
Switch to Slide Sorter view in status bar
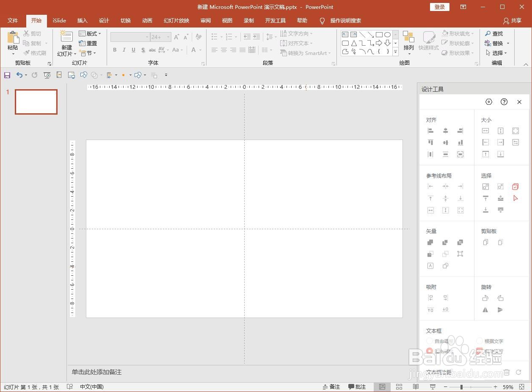point(399,387)
